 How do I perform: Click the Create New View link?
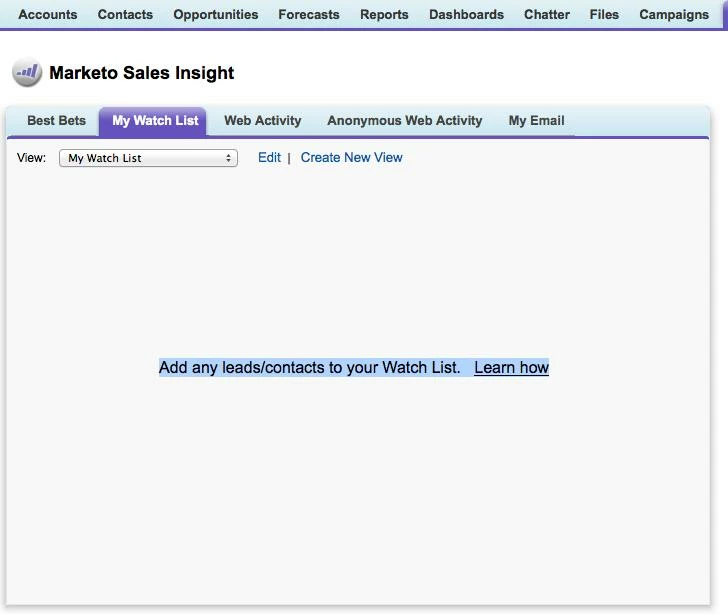tap(351, 157)
